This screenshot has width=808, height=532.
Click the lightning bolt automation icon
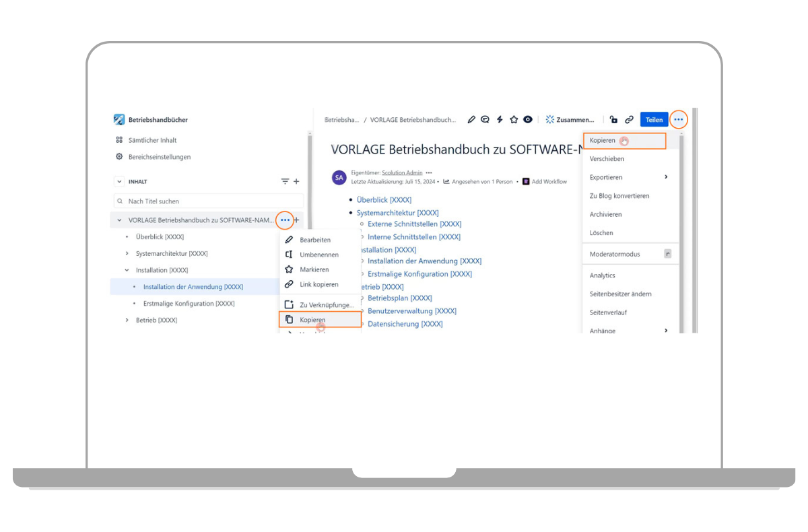coord(500,120)
